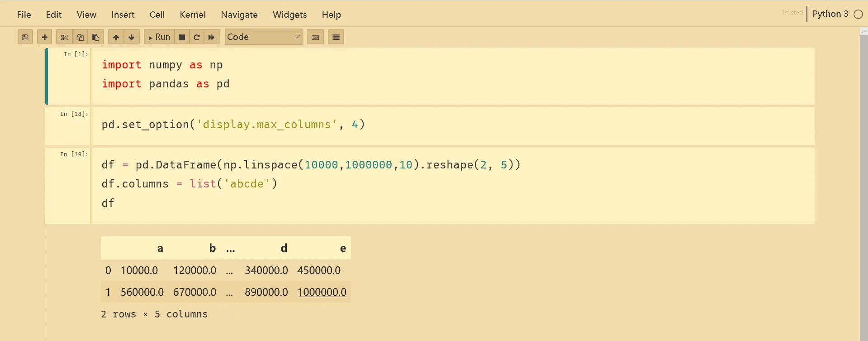Open the Code cell type dropdown
The height and width of the screenshot is (341, 868).
(x=264, y=37)
